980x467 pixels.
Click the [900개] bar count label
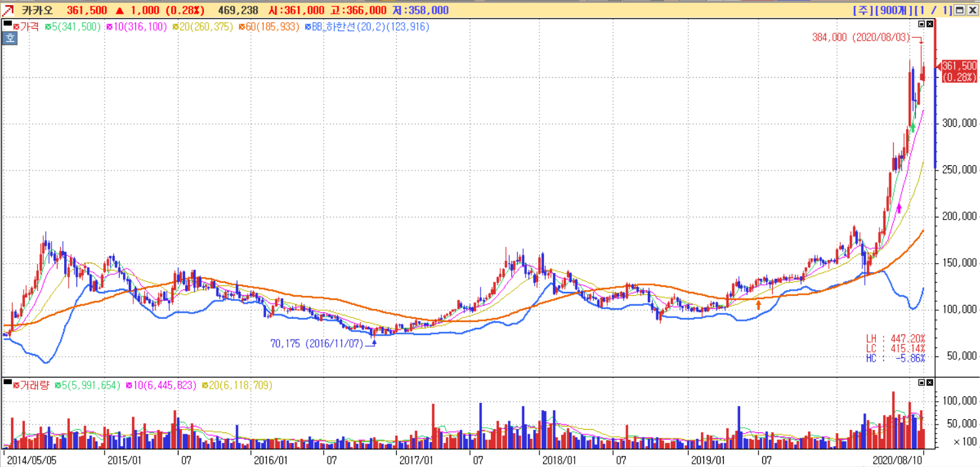coord(895,10)
